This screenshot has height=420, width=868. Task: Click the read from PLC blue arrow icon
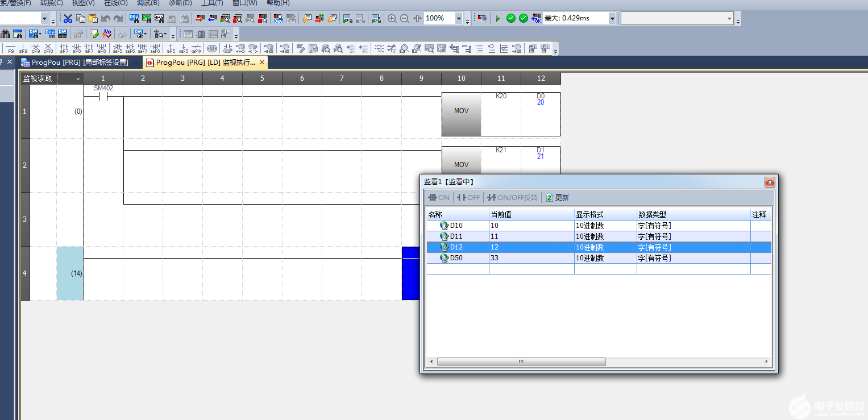pos(212,18)
